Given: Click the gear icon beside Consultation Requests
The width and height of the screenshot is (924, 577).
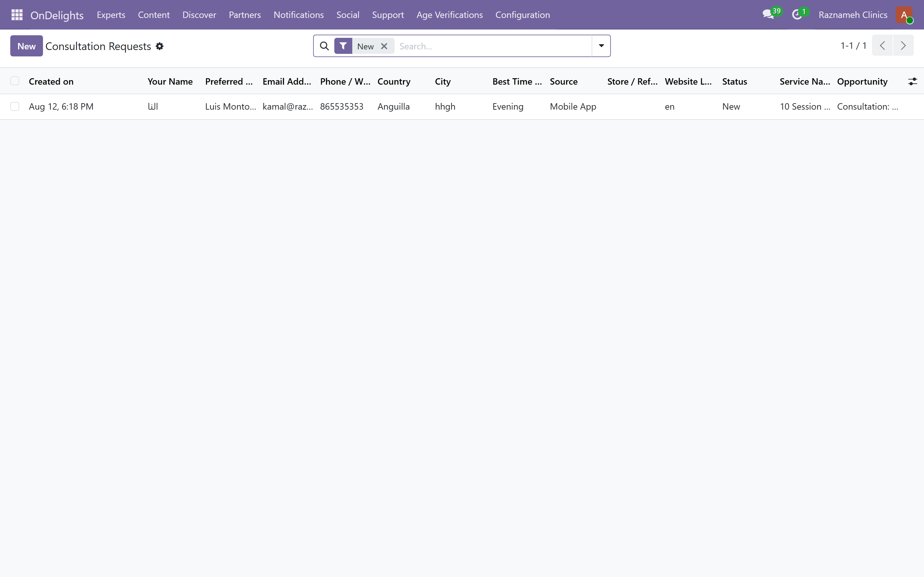Looking at the screenshot, I should pyautogui.click(x=159, y=46).
